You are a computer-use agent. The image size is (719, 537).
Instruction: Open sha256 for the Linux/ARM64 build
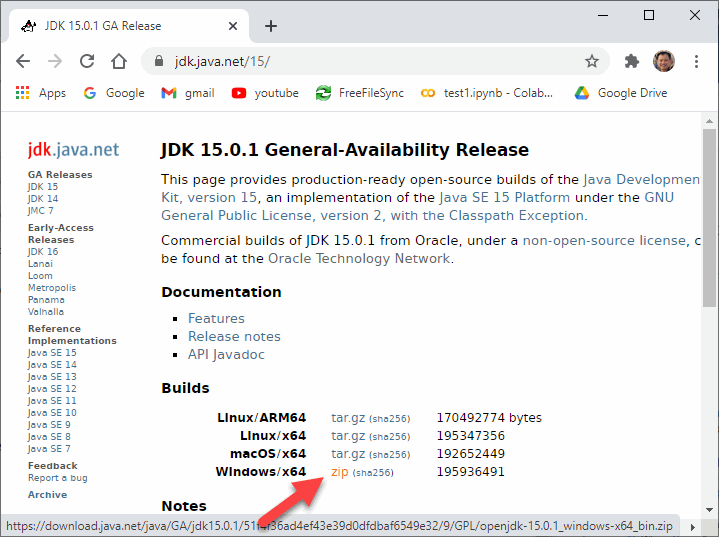click(x=390, y=419)
